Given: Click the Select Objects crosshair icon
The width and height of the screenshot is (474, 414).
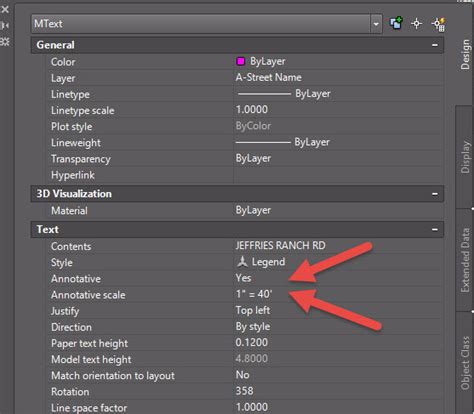Looking at the screenshot, I should (417, 24).
